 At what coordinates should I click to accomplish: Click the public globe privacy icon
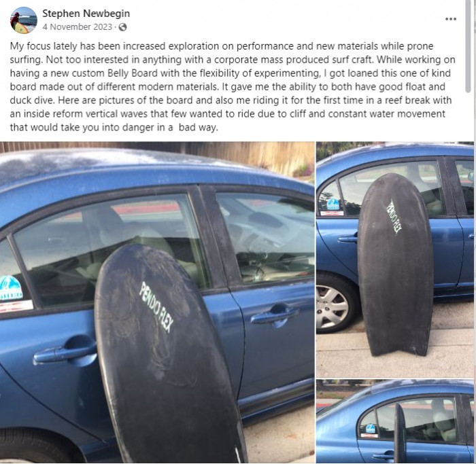coord(122,27)
